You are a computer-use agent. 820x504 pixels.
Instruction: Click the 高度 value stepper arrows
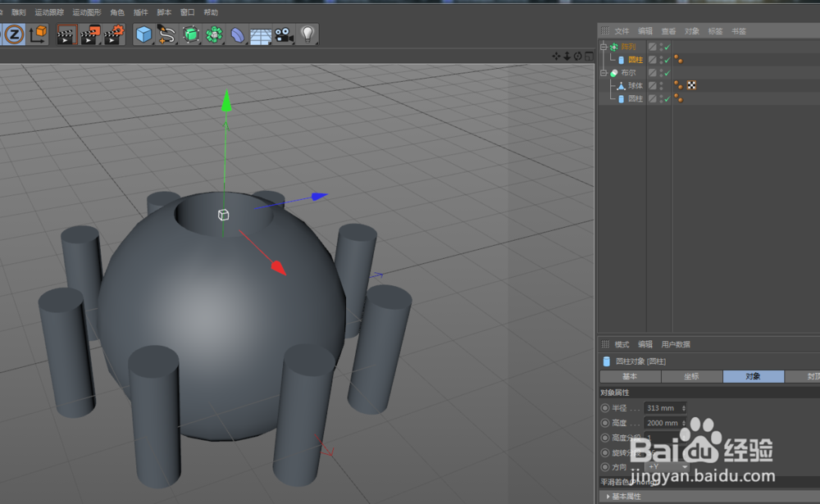686,422
